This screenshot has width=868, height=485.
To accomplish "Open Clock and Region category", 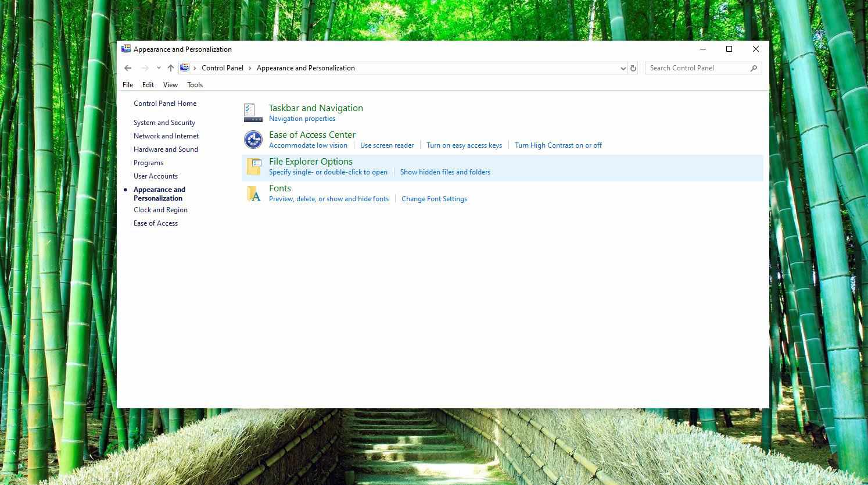I will [160, 210].
